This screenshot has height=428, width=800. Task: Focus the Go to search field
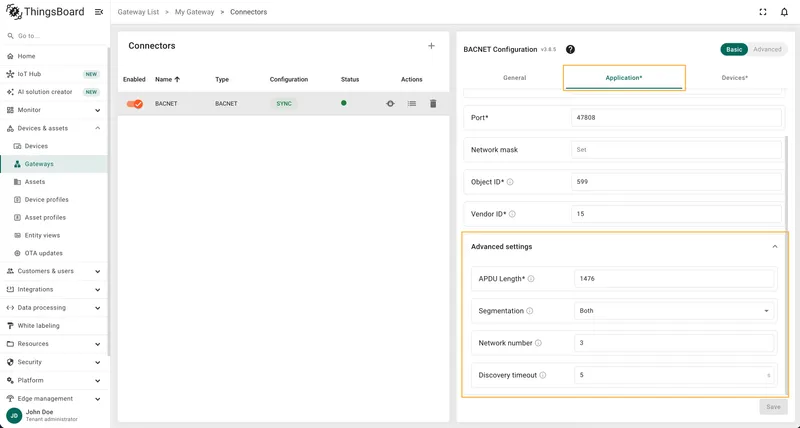[54, 36]
